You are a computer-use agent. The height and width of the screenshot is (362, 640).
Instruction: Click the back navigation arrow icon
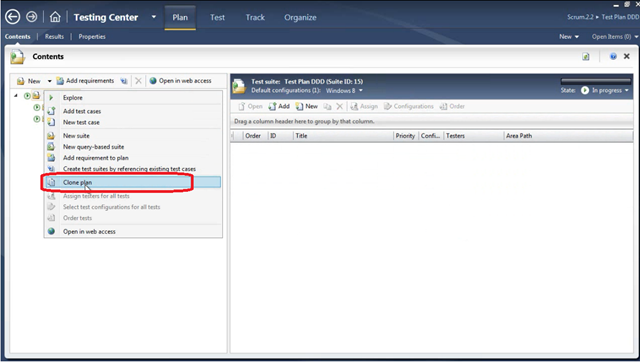[13, 17]
